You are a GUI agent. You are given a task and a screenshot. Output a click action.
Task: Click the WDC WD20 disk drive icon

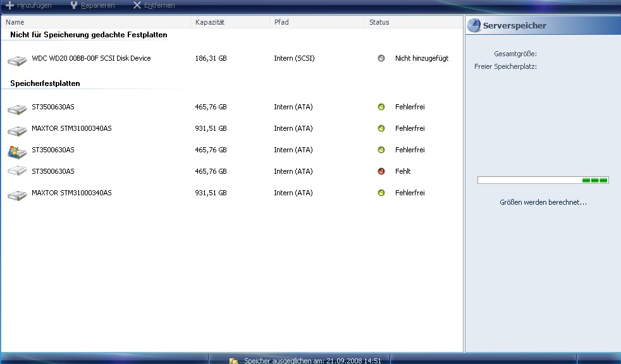tap(17, 60)
